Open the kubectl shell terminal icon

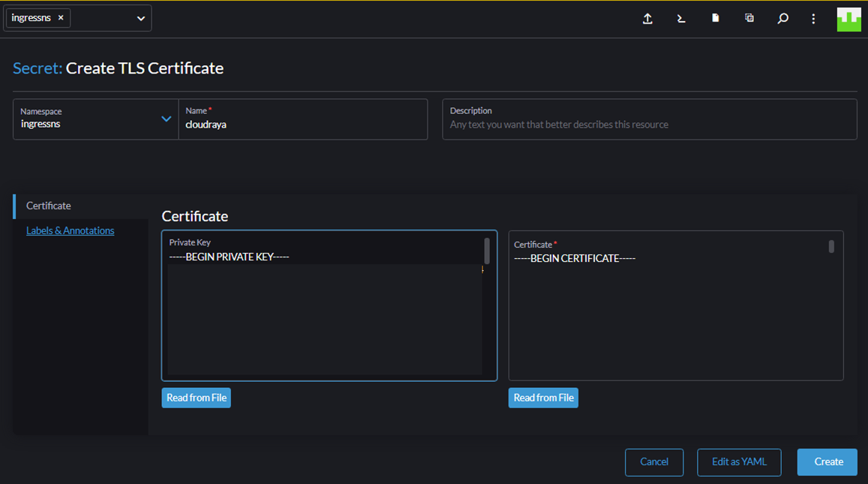(681, 19)
